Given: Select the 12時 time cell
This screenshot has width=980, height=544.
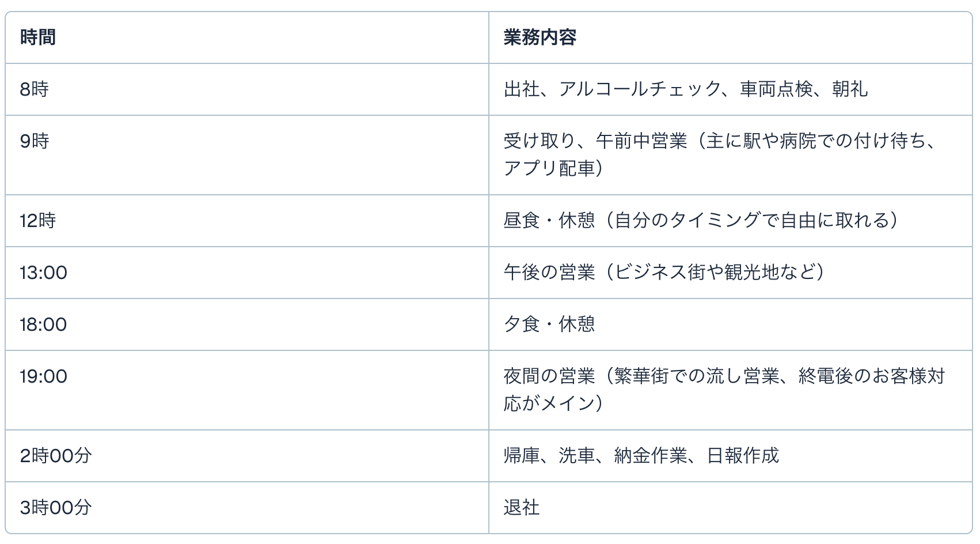Looking at the screenshot, I should click(x=38, y=221).
